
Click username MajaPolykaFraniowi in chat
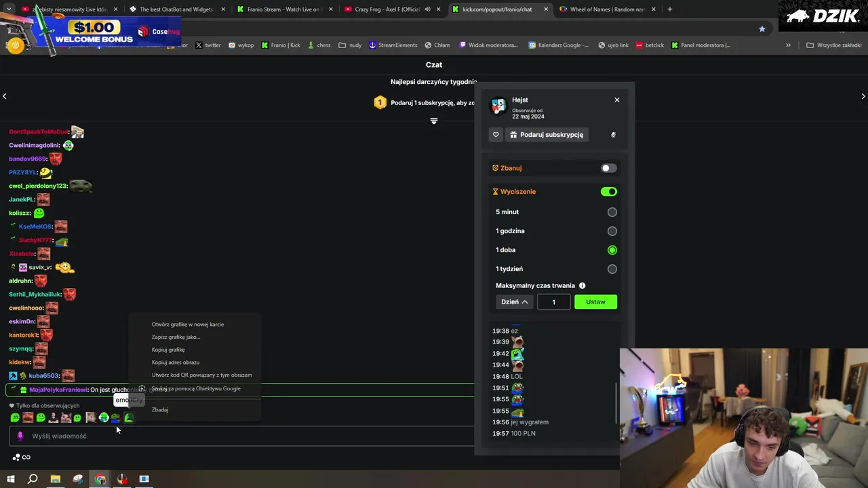pos(58,390)
